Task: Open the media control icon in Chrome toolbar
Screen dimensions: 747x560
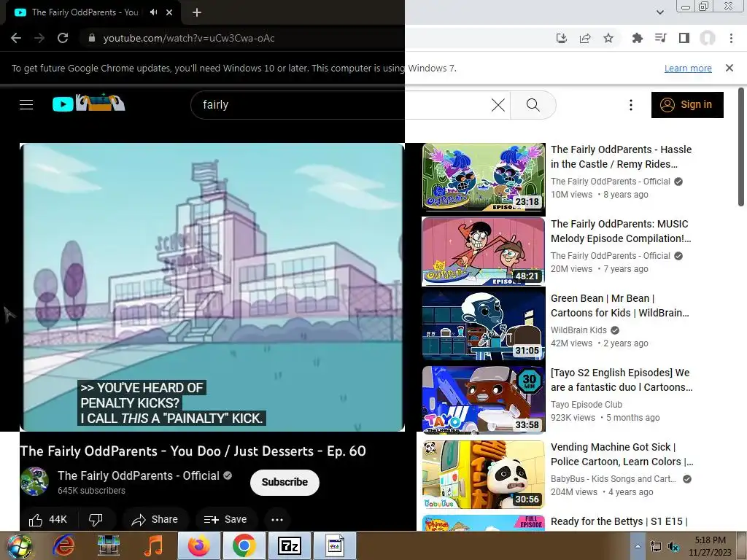Action: click(x=660, y=38)
